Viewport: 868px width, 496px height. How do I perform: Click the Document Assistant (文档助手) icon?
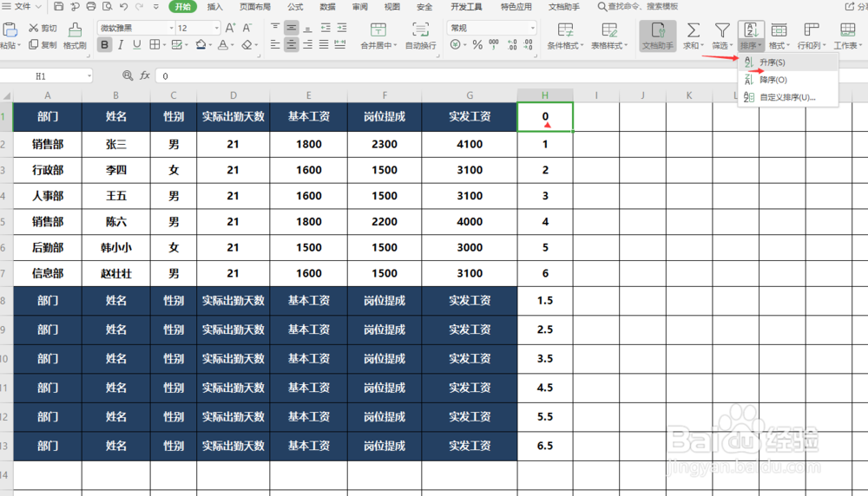658,29
